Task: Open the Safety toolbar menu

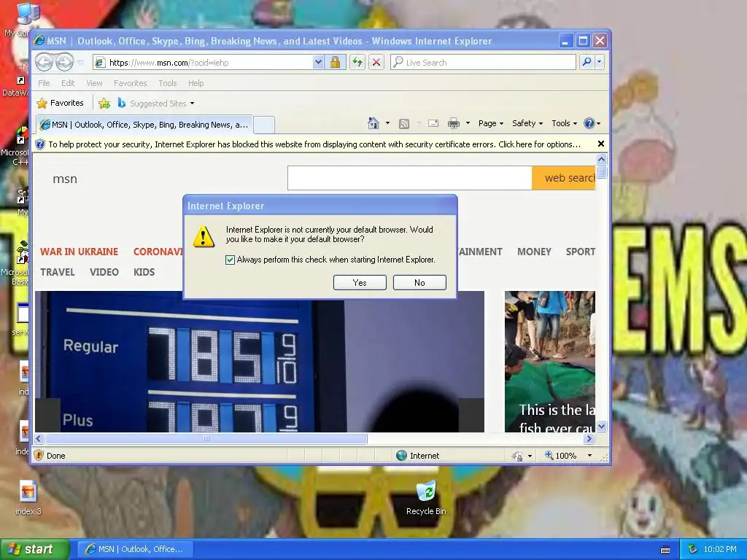Action: coord(527,123)
